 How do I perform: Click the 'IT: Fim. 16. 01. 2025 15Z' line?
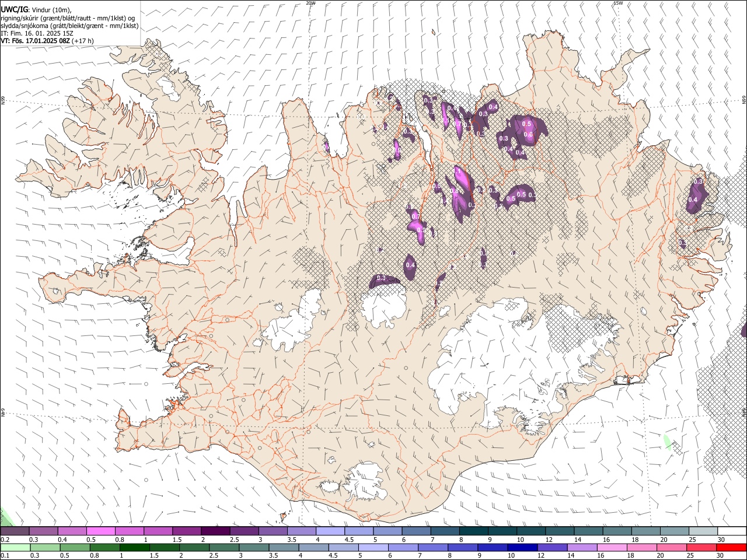37,33
